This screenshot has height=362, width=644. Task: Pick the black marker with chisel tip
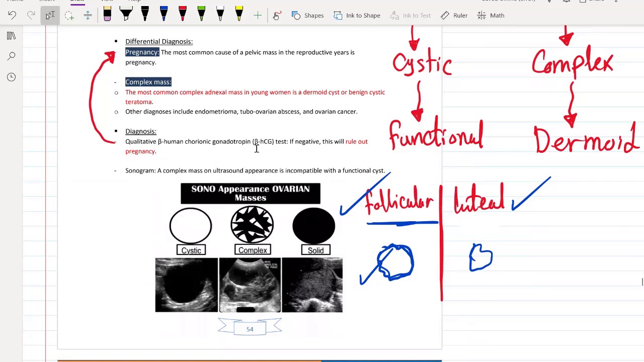[x=126, y=14]
